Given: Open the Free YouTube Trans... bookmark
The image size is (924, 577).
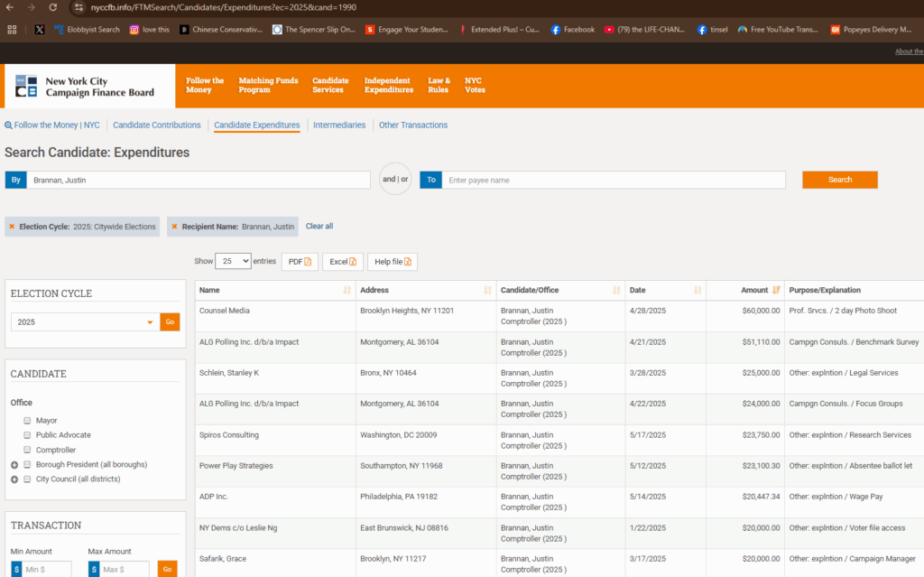Looking at the screenshot, I should pos(778,30).
